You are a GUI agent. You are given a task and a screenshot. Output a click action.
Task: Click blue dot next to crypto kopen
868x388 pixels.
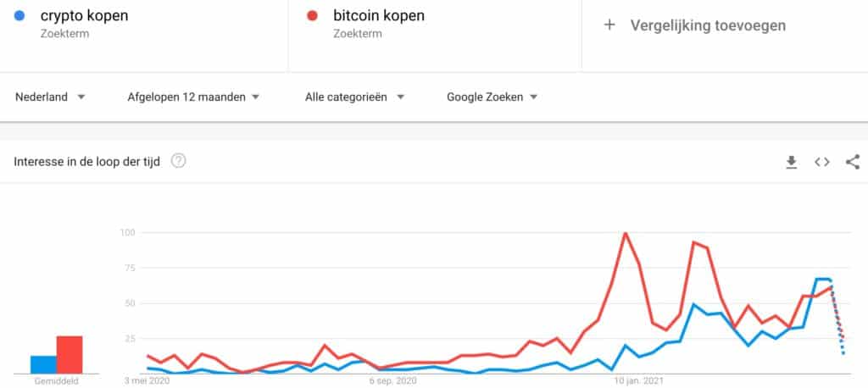tap(19, 15)
